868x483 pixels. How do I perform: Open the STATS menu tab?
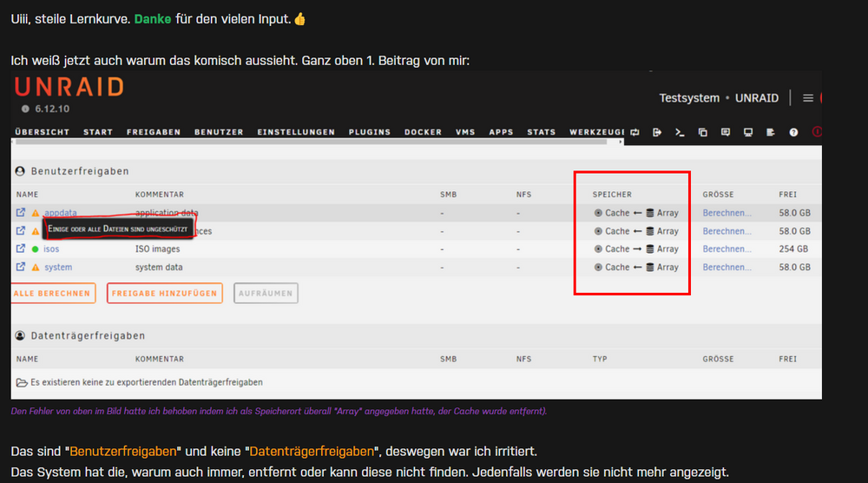click(542, 132)
